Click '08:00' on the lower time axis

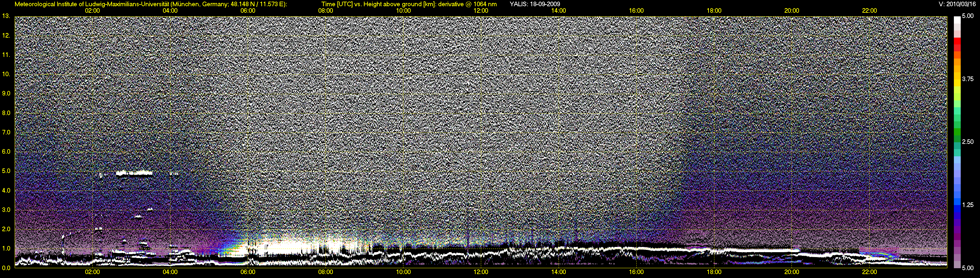326,272
